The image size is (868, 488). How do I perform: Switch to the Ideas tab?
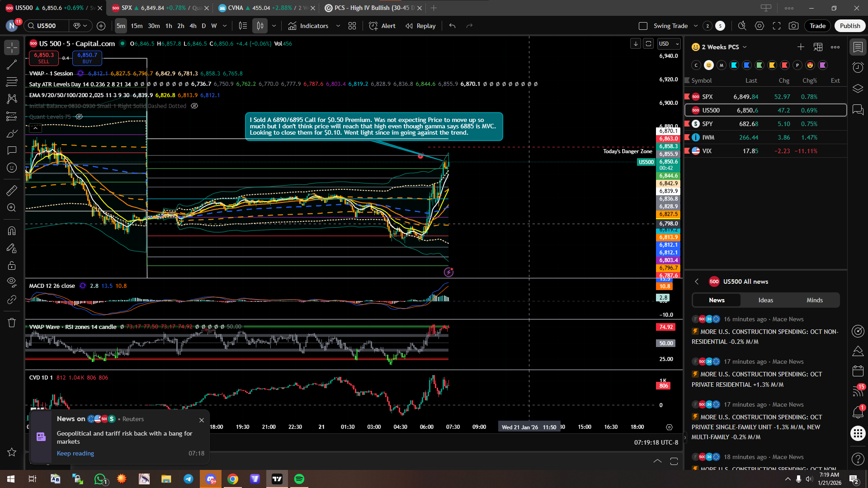click(x=765, y=300)
